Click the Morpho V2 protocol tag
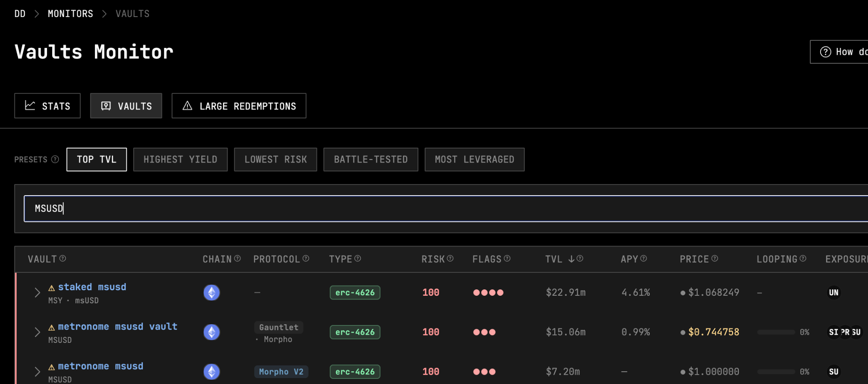 [281, 372]
